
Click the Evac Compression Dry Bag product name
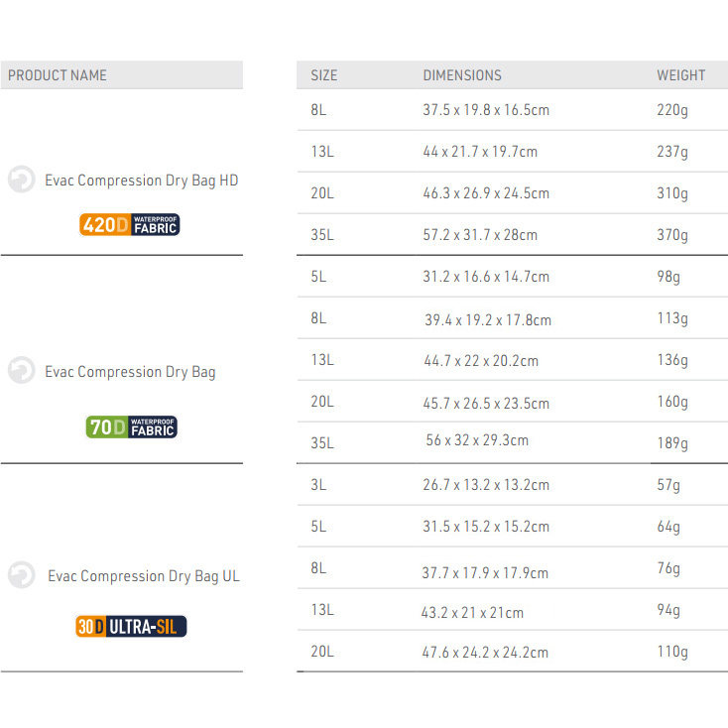point(130,372)
